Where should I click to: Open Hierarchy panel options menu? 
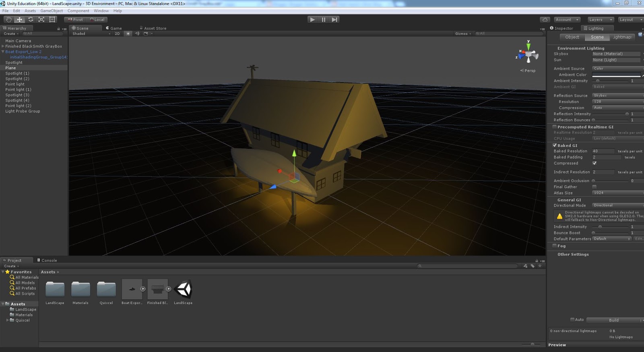(64, 29)
